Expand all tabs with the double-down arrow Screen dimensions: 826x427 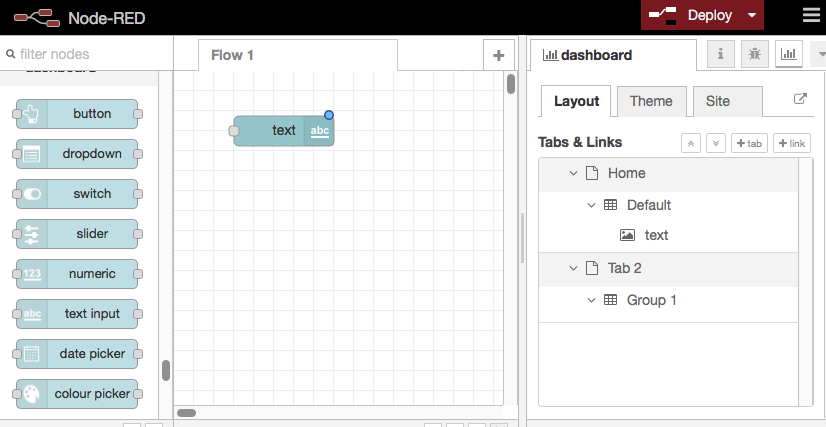pyautogui.click(x=716, y=143)
